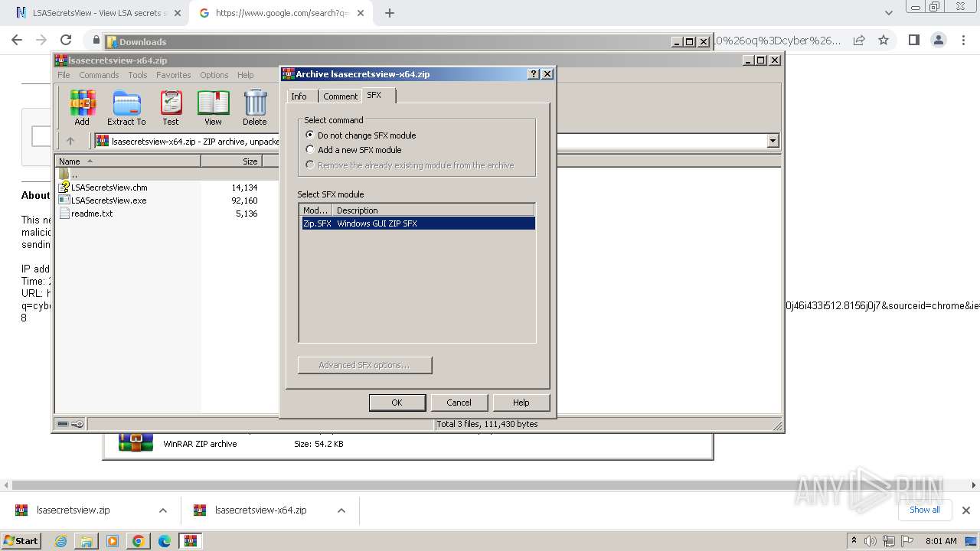Open options for lsasecretsview-x64.zip download
Viewport: 980px width, 551px height.
point(341,510)
